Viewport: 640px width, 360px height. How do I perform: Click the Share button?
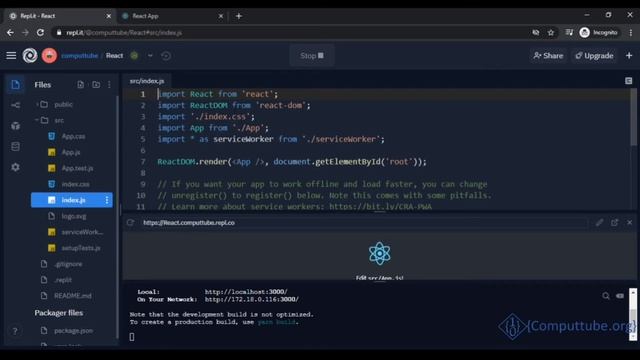tap(548, 56)
